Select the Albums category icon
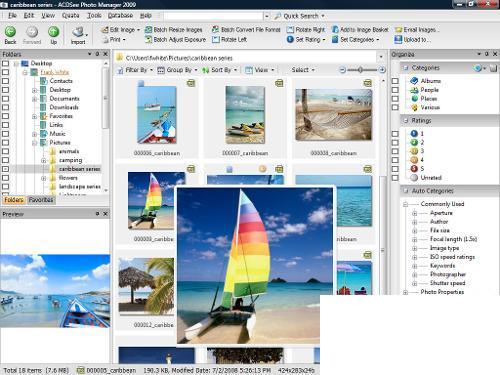500x375 pixels. tap(414, 81)
